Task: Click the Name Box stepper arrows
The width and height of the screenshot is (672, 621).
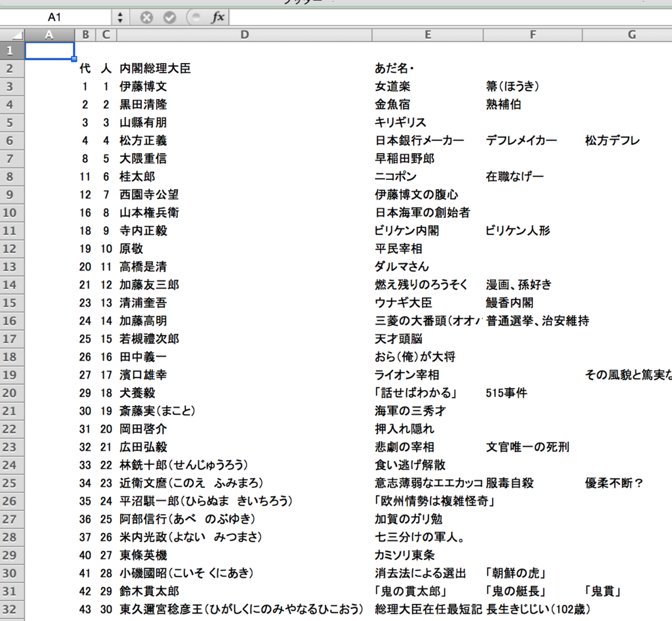Action: pos(120,18)
